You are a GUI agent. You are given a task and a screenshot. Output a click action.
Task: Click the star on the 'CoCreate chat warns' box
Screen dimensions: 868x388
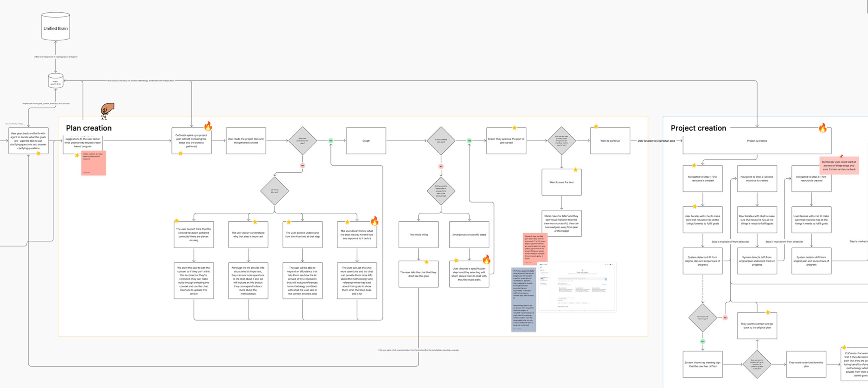pos(844,348)
